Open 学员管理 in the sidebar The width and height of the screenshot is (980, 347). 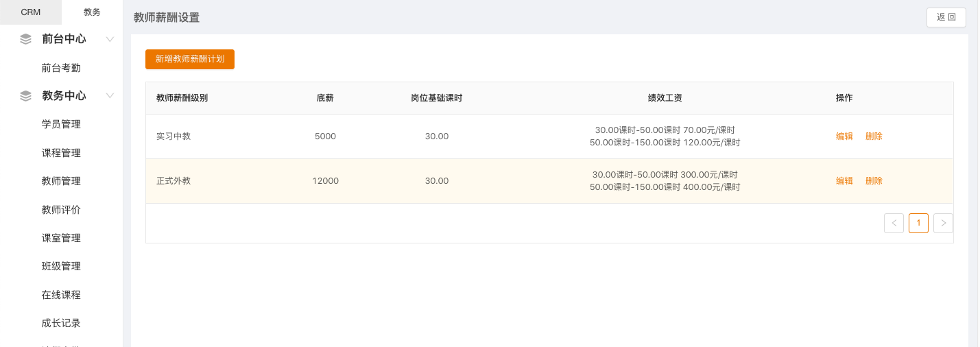(61, 124)
